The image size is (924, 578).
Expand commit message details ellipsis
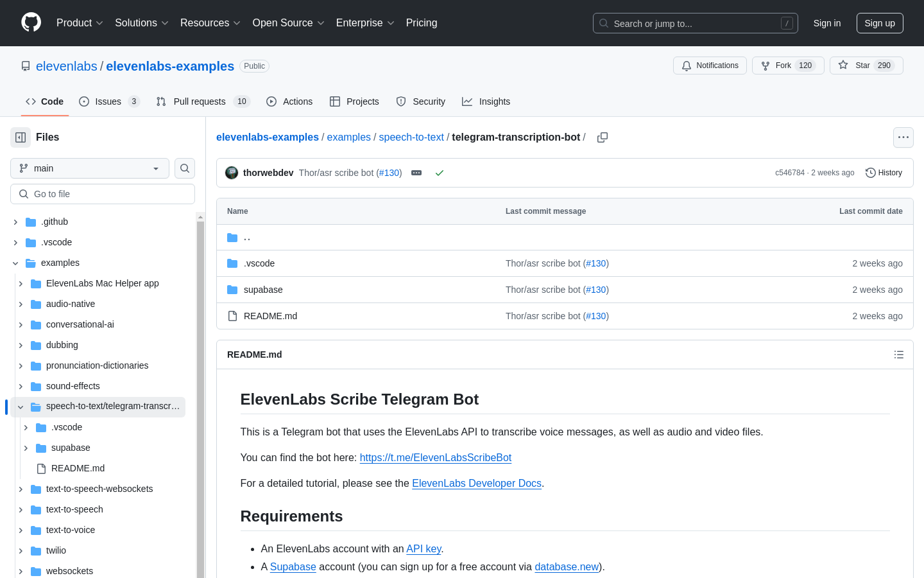point(416,173)
